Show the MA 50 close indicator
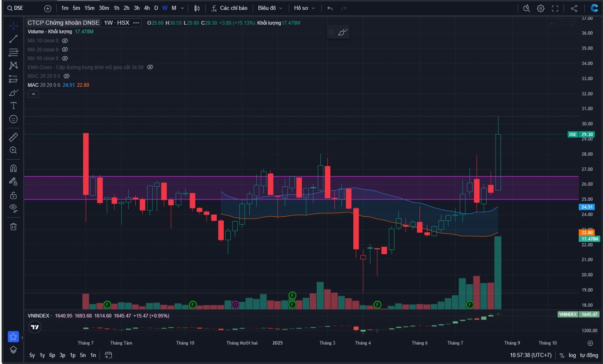This screenshot has width=603, height=364. click(65, 58)
